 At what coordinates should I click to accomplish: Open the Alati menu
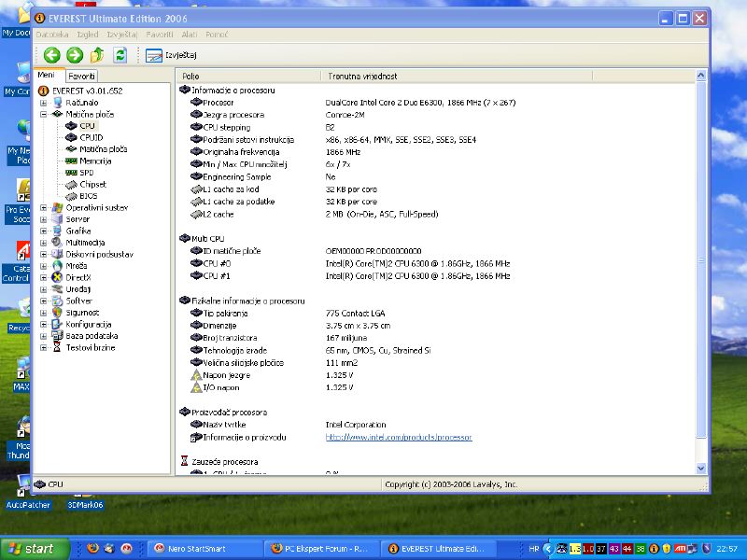(190, 35)
